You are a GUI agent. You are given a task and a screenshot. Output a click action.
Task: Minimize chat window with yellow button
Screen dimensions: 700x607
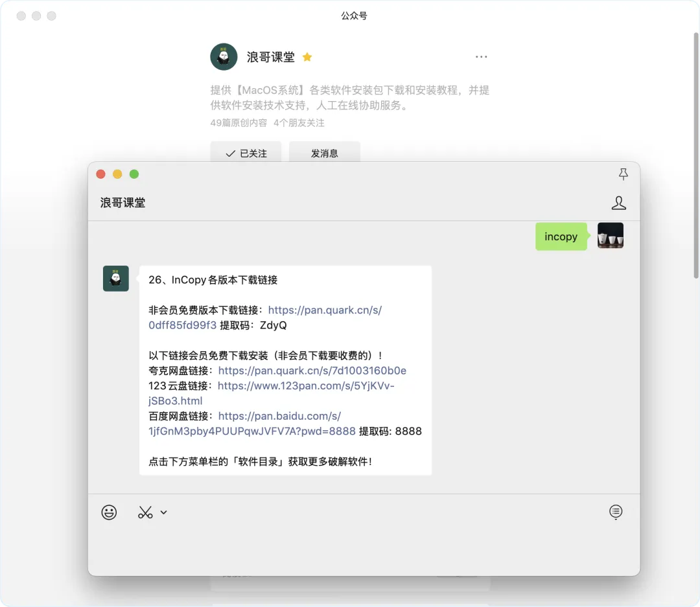[117, 174]
